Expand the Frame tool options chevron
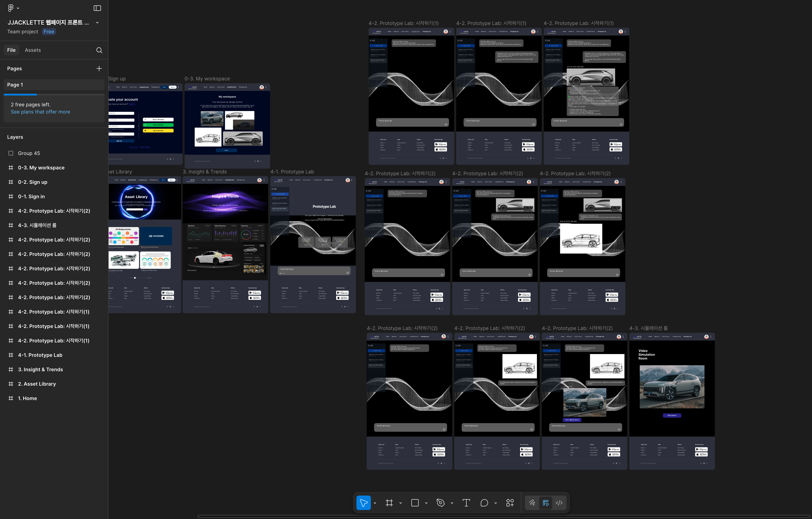The width and height of the screenshot is (812, 519). 401,503
